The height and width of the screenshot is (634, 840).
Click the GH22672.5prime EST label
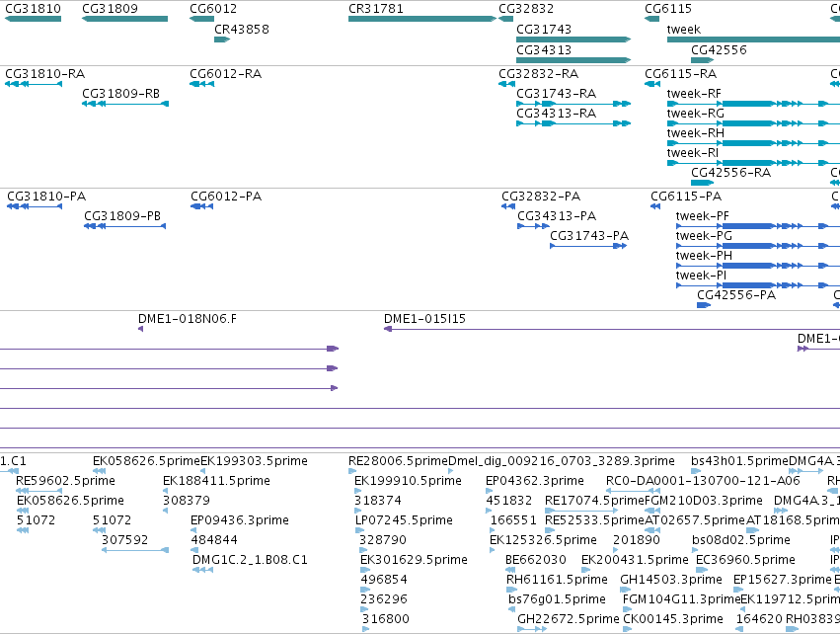coord(568,619)
